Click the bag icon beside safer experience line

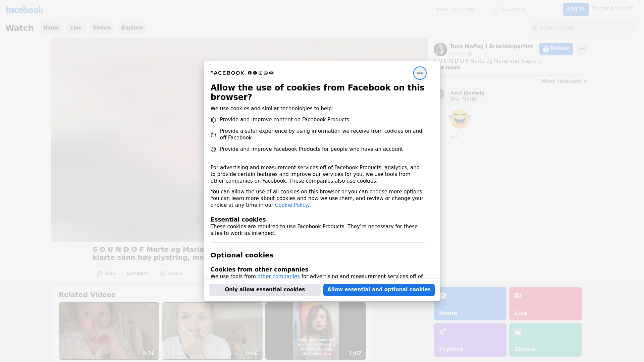pyautogui.click(x=213, y=135)
